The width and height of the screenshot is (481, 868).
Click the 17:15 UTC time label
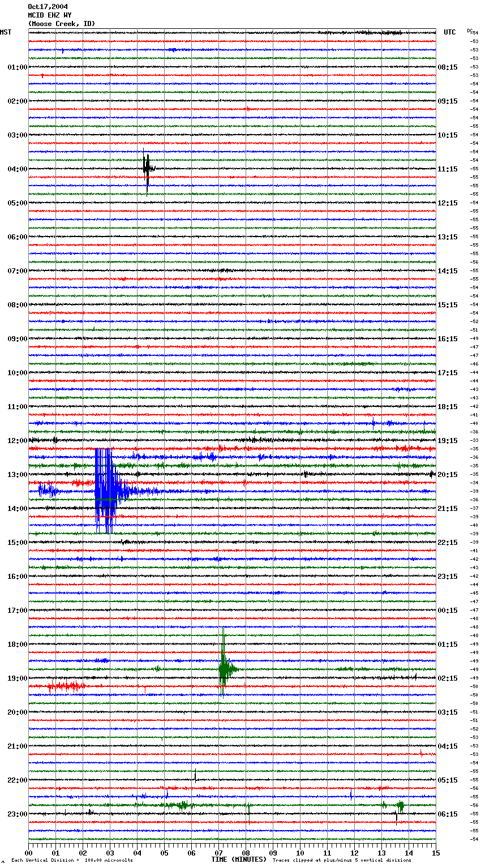point(448,373)
